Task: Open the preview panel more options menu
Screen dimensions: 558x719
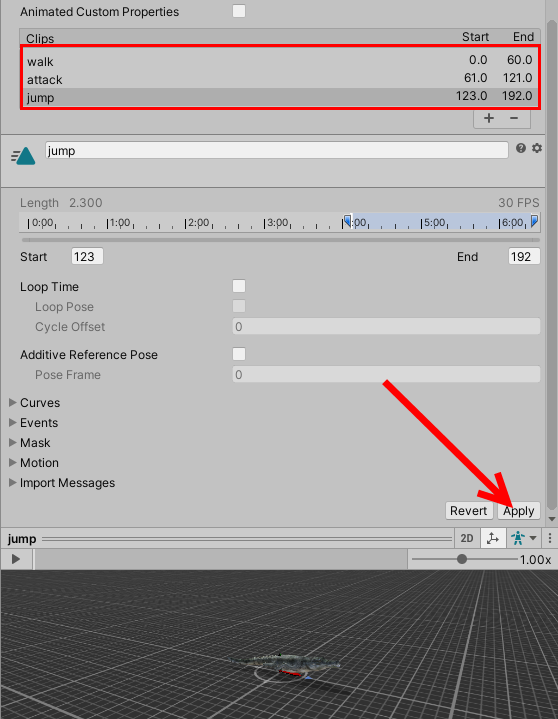Action: [550, 538]
